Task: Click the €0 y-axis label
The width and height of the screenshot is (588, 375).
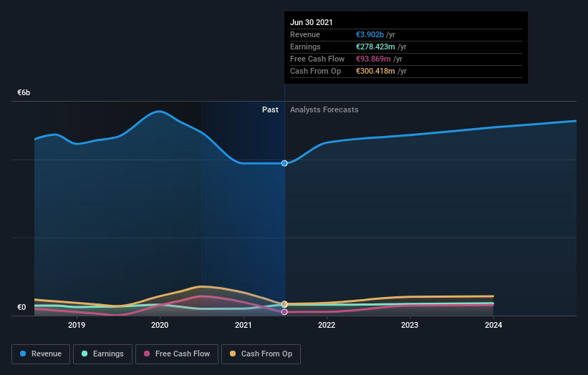Action: click(x=21, y=307)
